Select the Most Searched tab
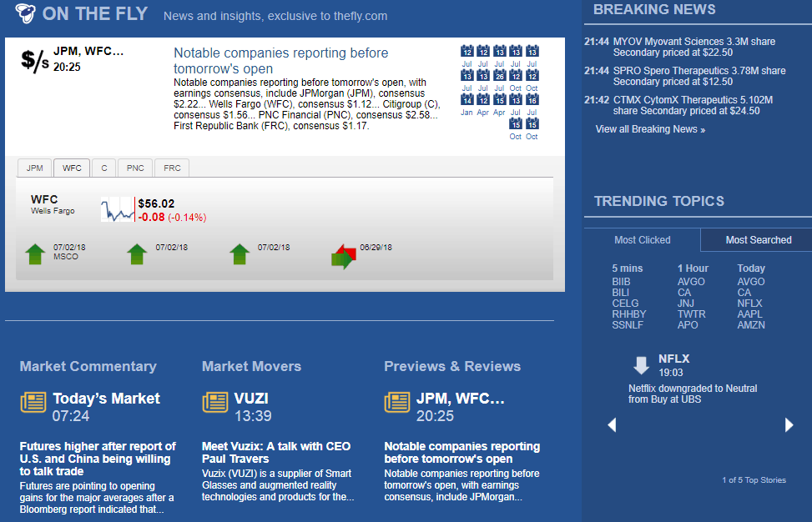 coord(758,240)
